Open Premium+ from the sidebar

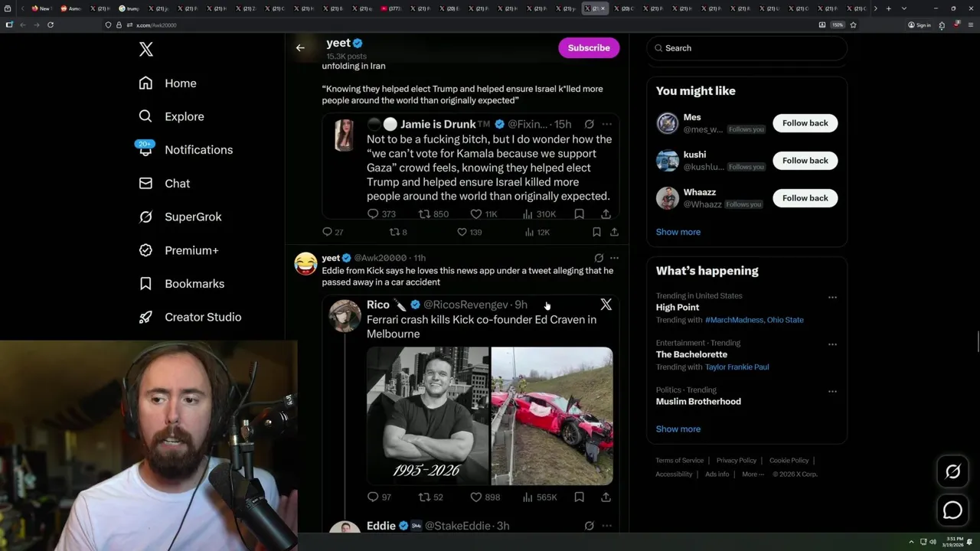click(178, 250)
